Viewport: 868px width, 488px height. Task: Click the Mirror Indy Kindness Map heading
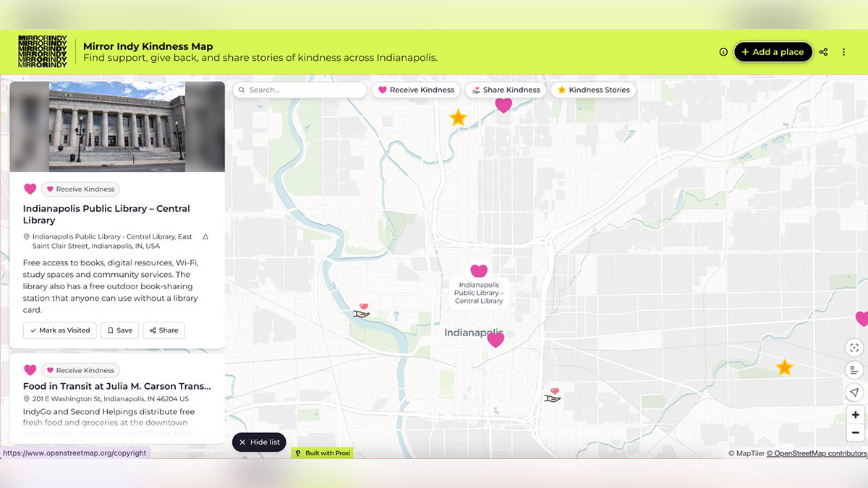(x=148, y=46)
